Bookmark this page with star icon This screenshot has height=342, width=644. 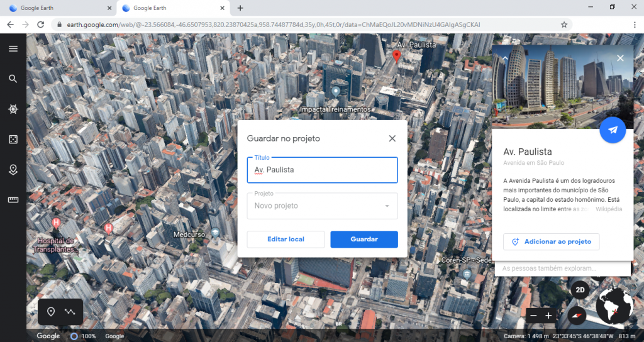point(564,25)
